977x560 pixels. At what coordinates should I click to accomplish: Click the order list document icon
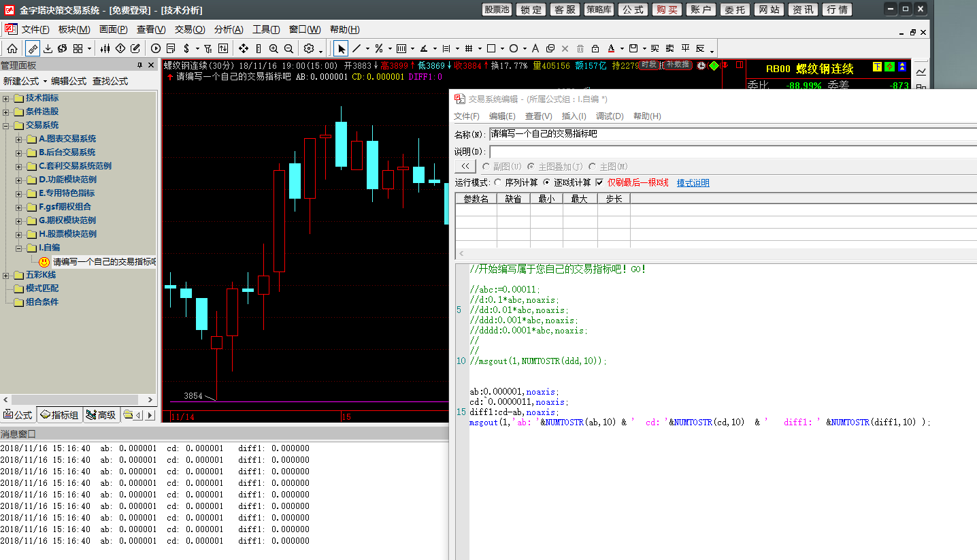click(x=171, y=48)
